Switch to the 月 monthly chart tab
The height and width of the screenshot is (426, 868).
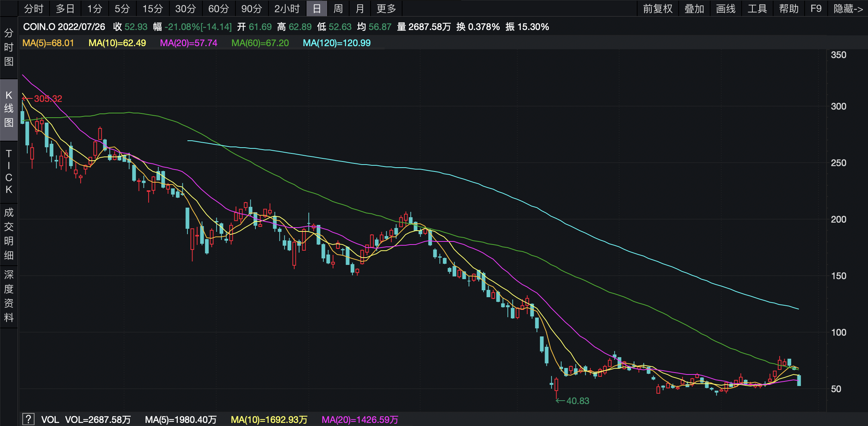[359, 8]
